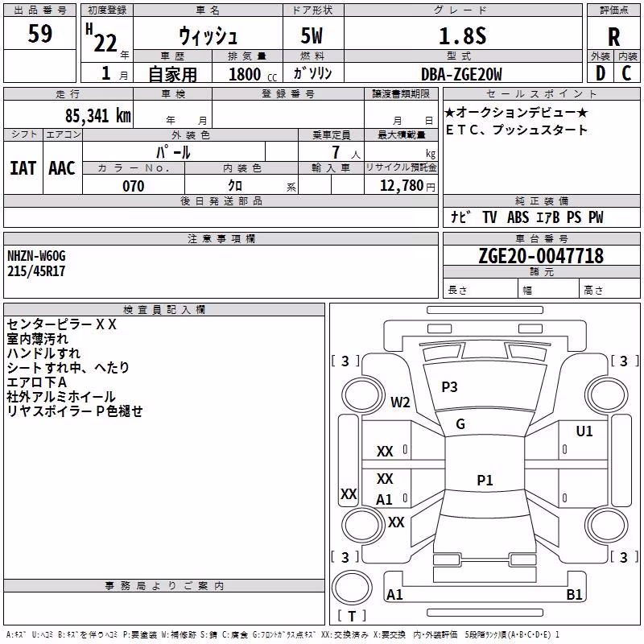The height and width of the screenshot is (644, 644).
Task: Click the U1 dent mark
Action: (584, 431)
